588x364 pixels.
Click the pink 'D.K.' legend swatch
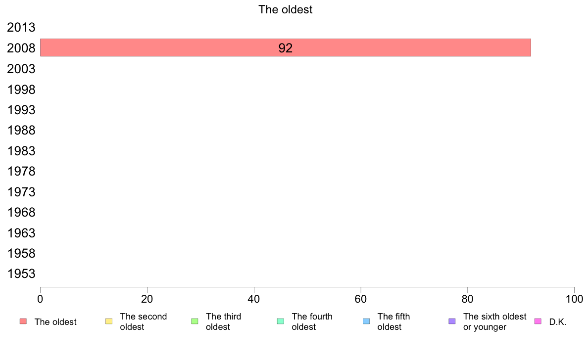point(538,321)
